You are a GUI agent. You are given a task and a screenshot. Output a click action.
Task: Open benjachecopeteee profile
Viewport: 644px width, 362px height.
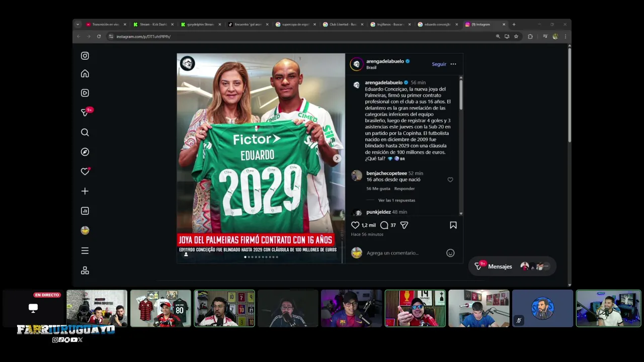point(386,173)
